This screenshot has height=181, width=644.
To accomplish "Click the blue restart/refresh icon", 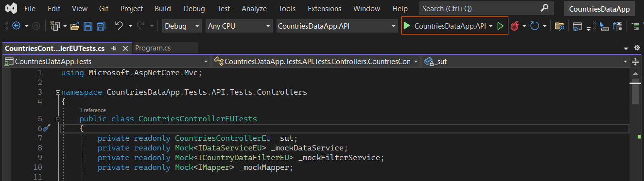I will click(535, 26).
